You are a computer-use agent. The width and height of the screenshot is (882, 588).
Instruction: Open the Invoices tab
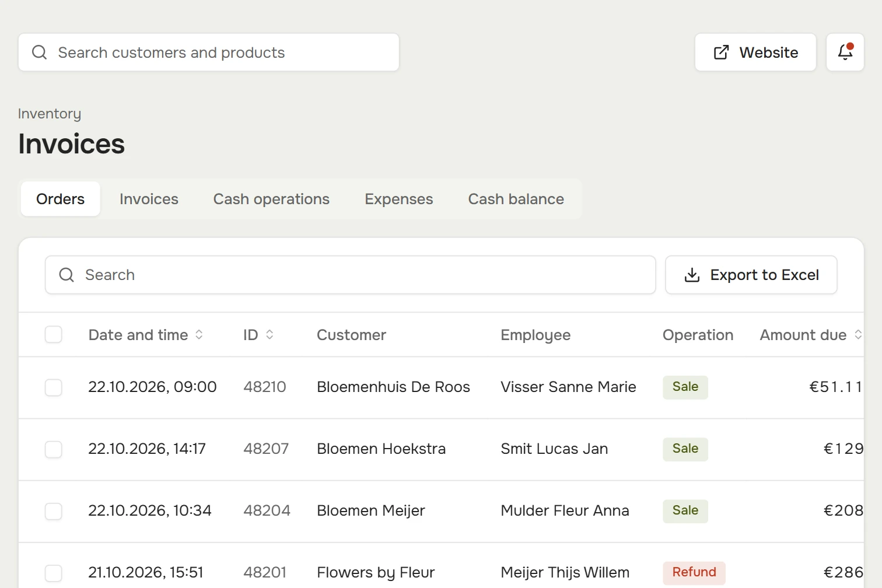pyautogui.click(x=149, y=199)
